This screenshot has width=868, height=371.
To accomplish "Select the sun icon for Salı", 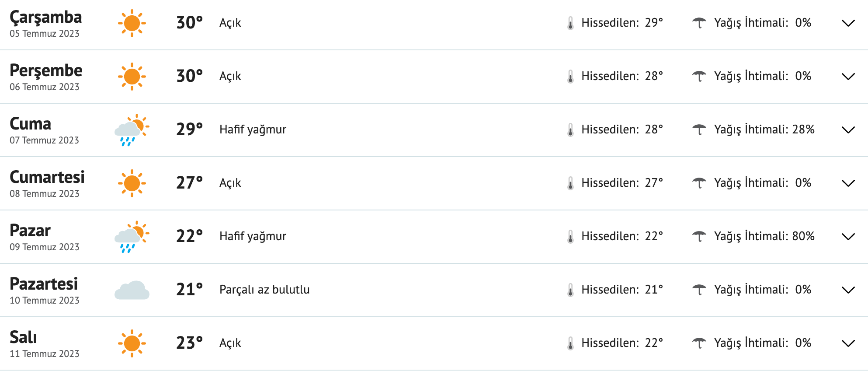I will click(132, 343).
